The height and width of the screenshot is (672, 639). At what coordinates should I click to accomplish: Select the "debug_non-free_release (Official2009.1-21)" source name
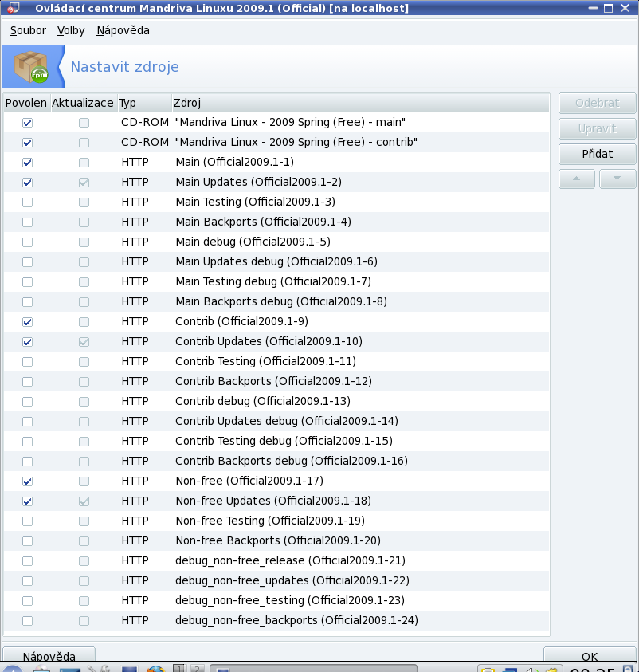pos(290,560)
